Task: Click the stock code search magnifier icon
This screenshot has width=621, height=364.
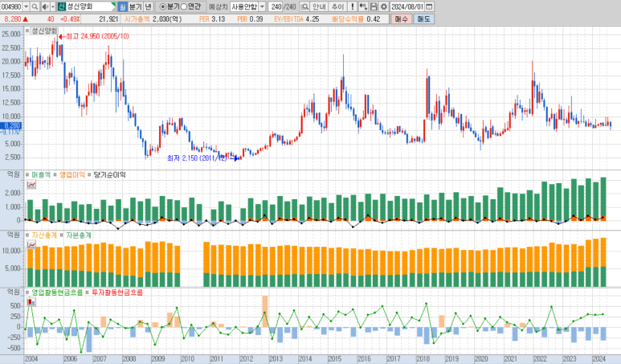Action: (35, 6)
